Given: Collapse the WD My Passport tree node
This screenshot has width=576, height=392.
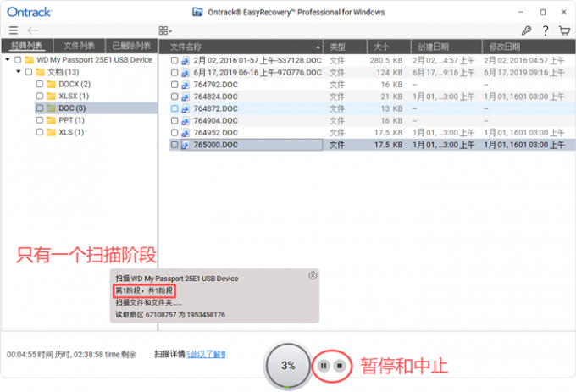Looking at the screenshot, I should pos(8,59).
